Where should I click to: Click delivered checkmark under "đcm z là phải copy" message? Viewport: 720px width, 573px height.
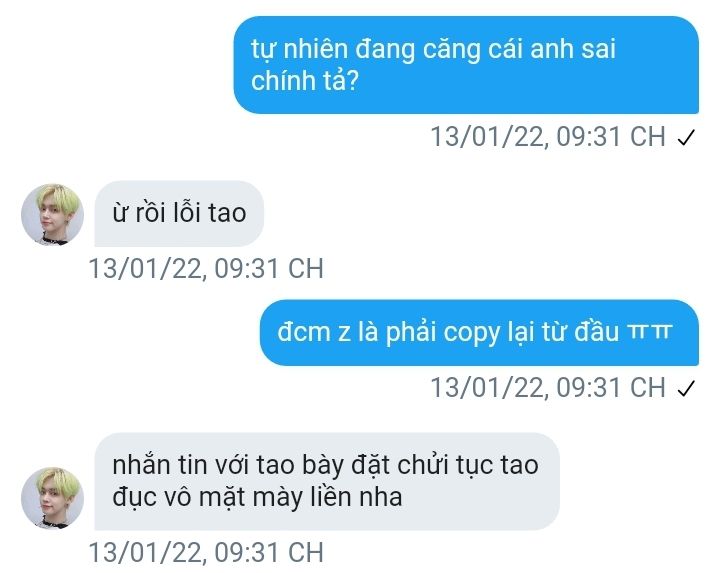686,388
